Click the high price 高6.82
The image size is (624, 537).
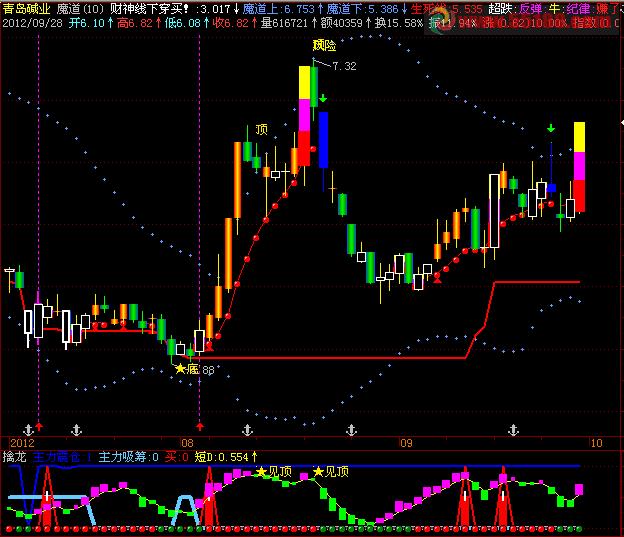134,23
